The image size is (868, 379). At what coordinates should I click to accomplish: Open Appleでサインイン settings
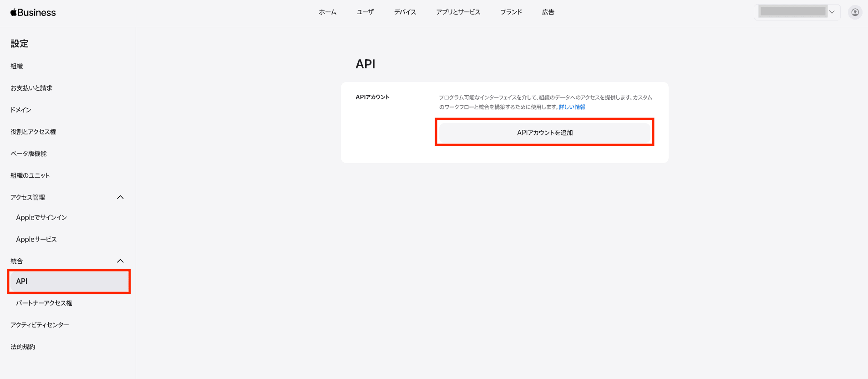41,217
